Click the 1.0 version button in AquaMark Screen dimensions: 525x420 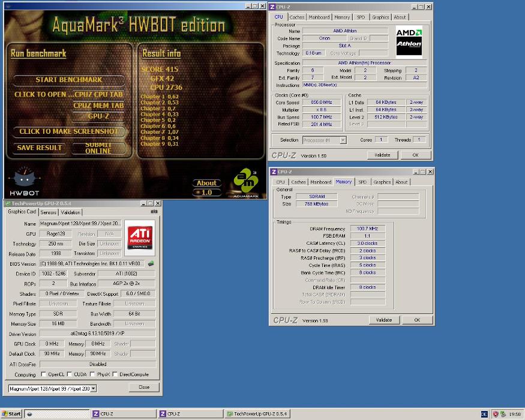[206, 193]
